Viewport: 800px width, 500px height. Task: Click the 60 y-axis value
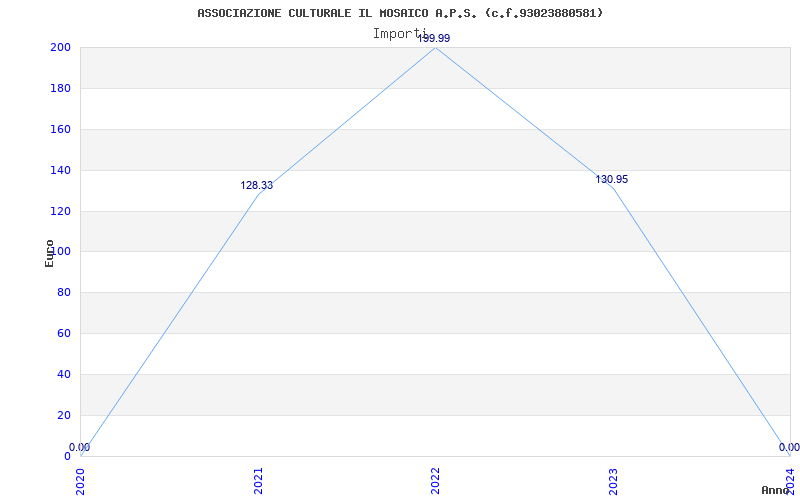coord(63,334)
